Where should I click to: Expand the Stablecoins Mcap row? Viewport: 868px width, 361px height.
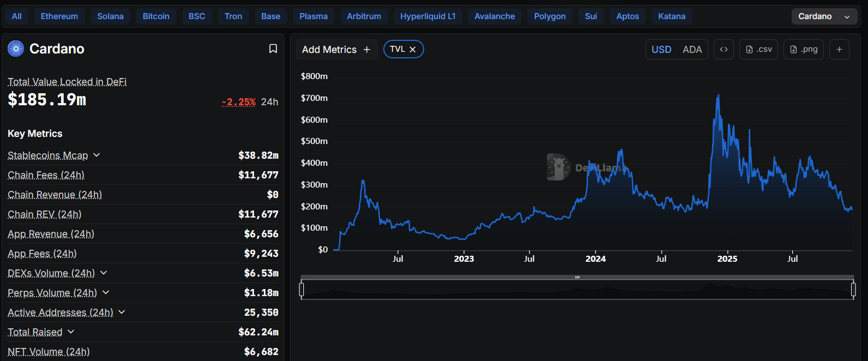tap(97, 155)
